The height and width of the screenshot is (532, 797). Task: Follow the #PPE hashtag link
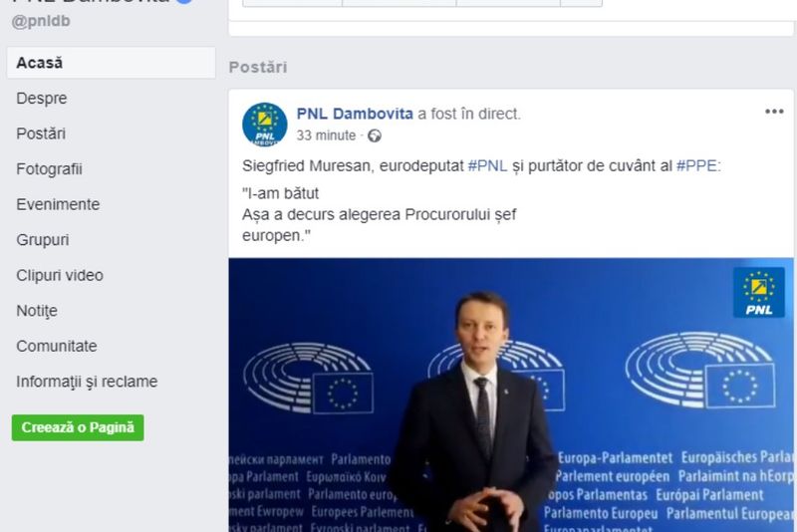click(696, 165)
